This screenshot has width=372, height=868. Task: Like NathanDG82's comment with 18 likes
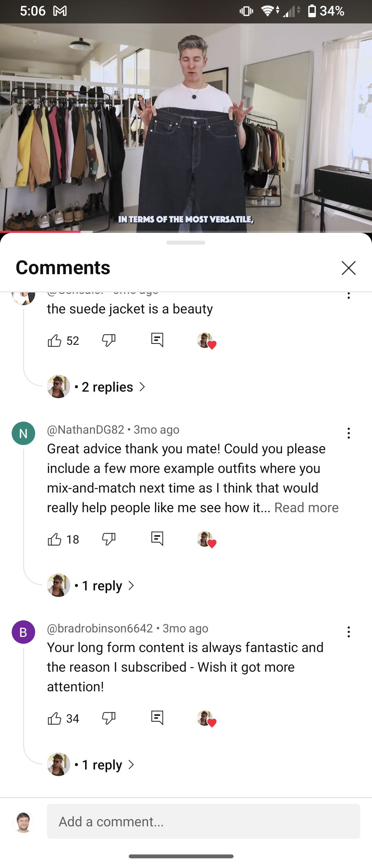pos(54,539)
